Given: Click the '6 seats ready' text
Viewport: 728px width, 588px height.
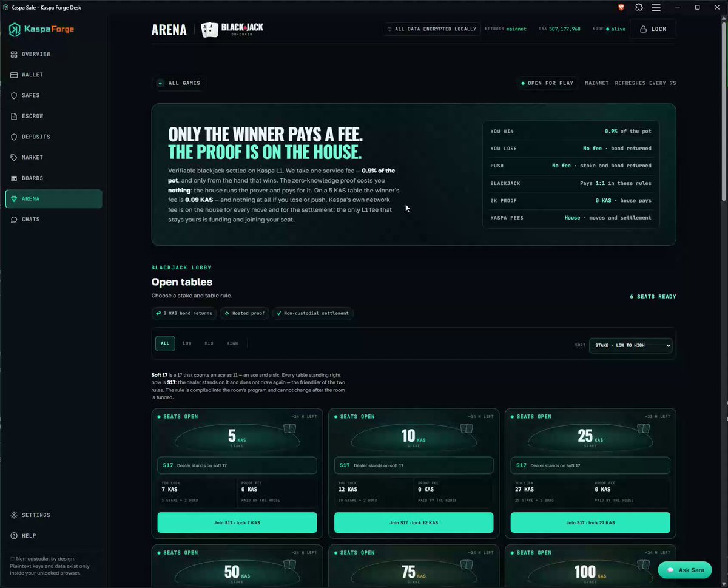Looking at the screenshot, I should pos(653,297).
